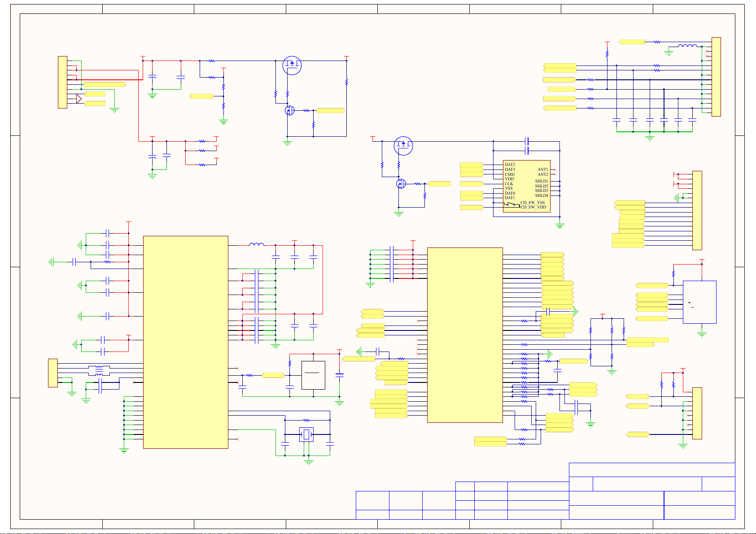Select the crystal oscillator symbol
This screenshot has width=756, height=534.
(x=306, y=434)
